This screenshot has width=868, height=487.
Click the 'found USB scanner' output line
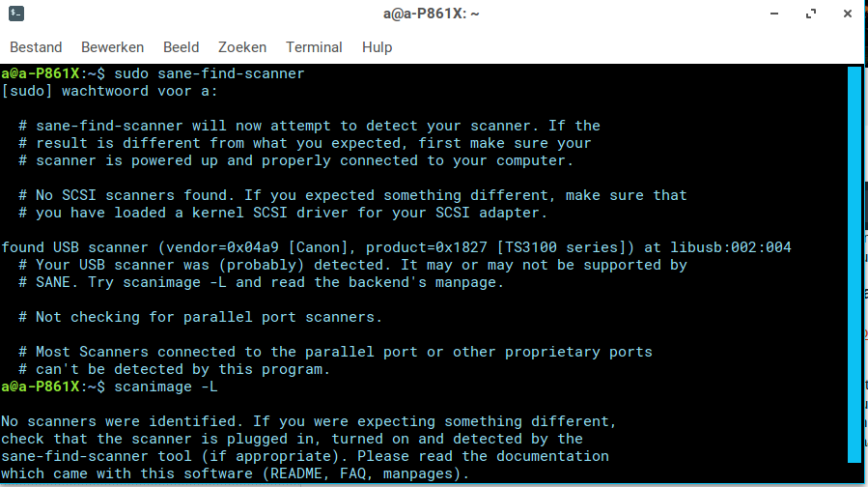click(397, 247)
